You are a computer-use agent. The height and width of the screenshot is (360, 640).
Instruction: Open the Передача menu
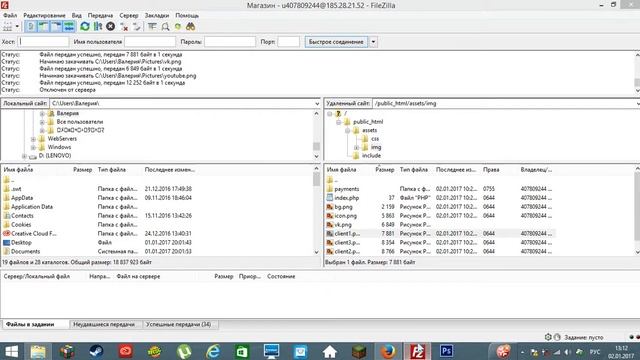(100, 15)
